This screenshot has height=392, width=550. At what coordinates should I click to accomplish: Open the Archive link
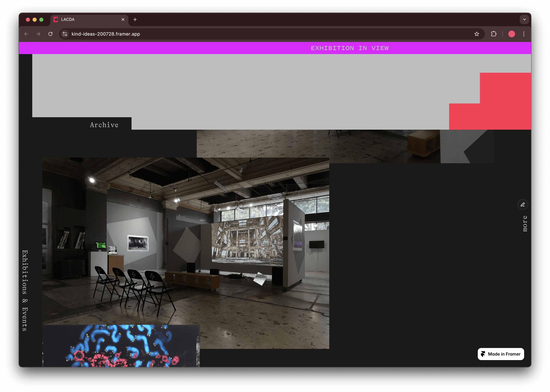(x=104, y=125)
